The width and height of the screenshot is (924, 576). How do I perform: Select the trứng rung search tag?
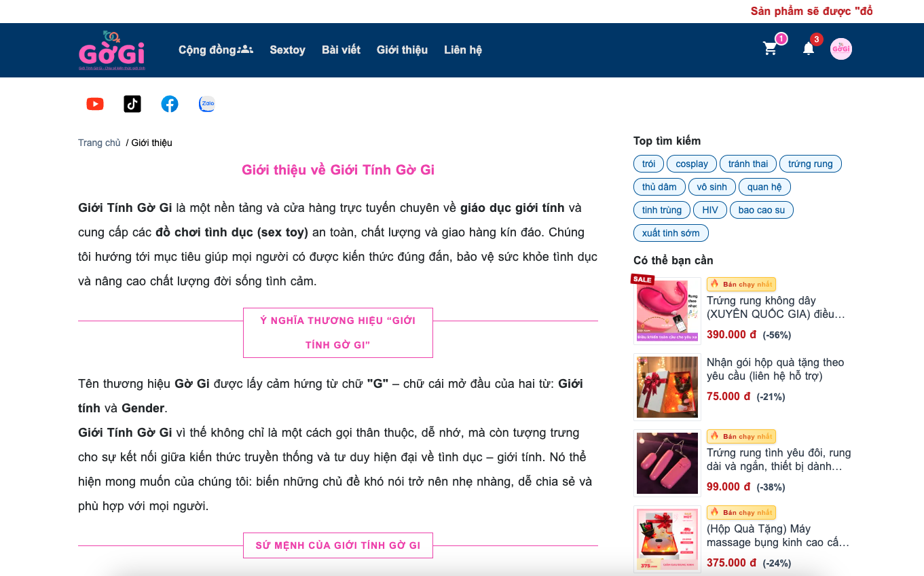[810, 164]
